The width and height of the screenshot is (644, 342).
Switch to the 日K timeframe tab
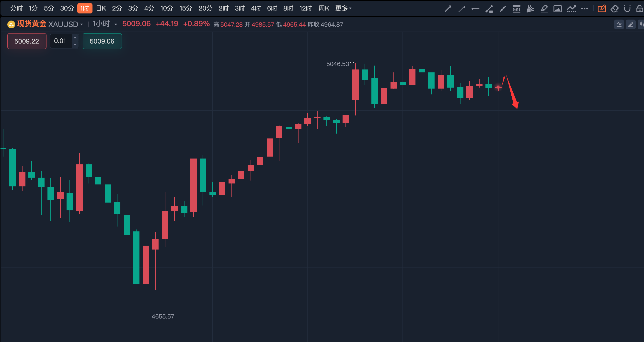click(101, 9)
